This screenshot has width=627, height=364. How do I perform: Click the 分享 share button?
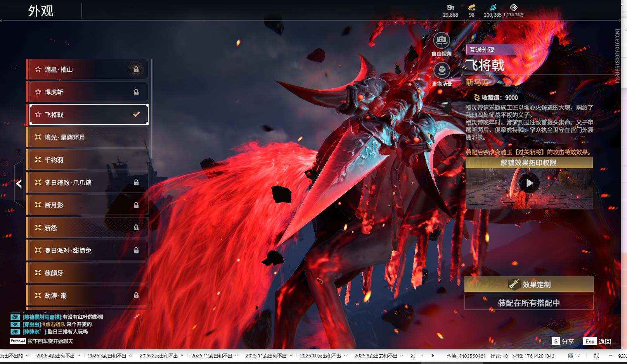click(x=563, y=341)
